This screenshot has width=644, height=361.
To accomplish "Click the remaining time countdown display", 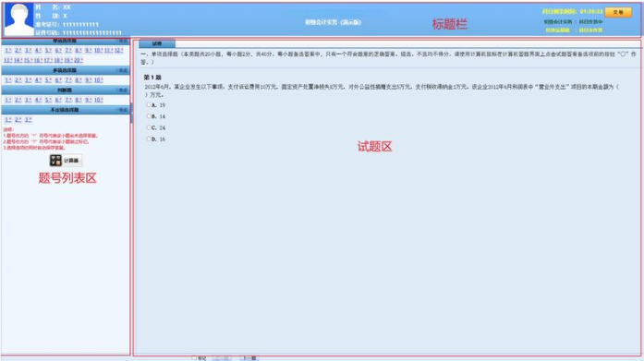I will (573, 11).
